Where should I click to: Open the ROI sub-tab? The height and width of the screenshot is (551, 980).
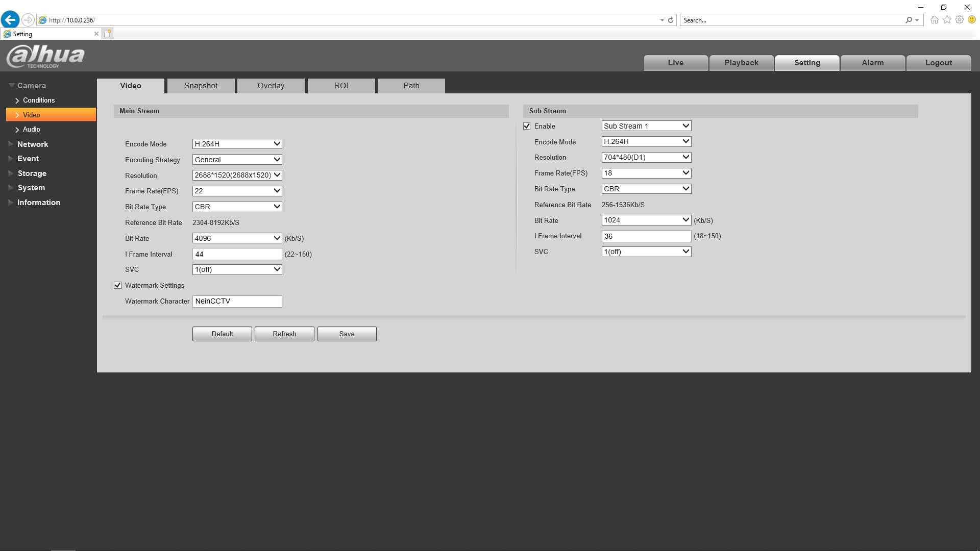tap(341, 86)
